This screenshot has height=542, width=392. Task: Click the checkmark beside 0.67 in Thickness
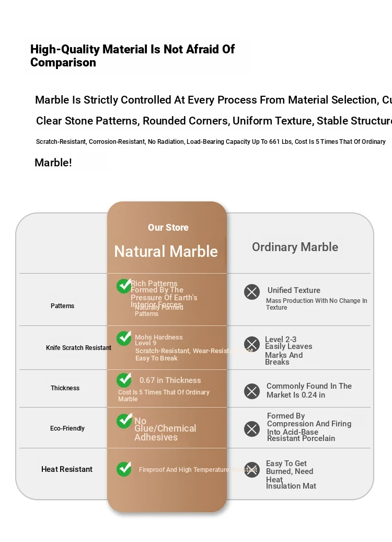pos(124,380)
